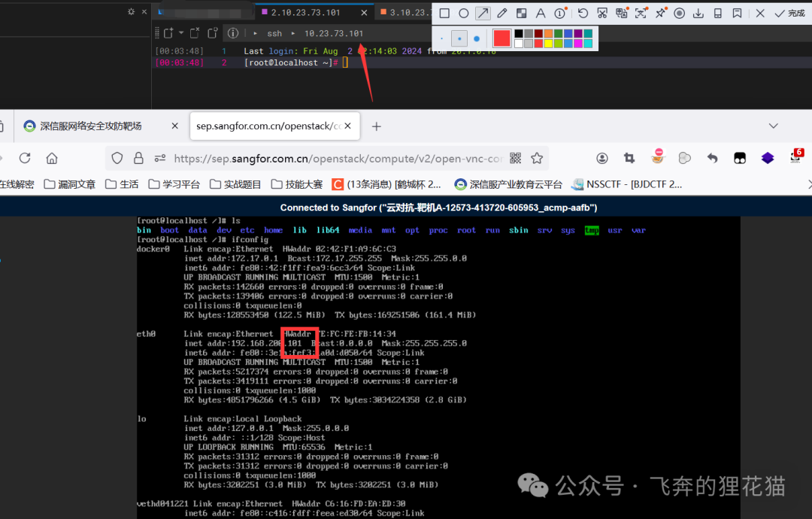Open the terminal side panel settings gear
The image size is (812, 519).
coord(131,11)
